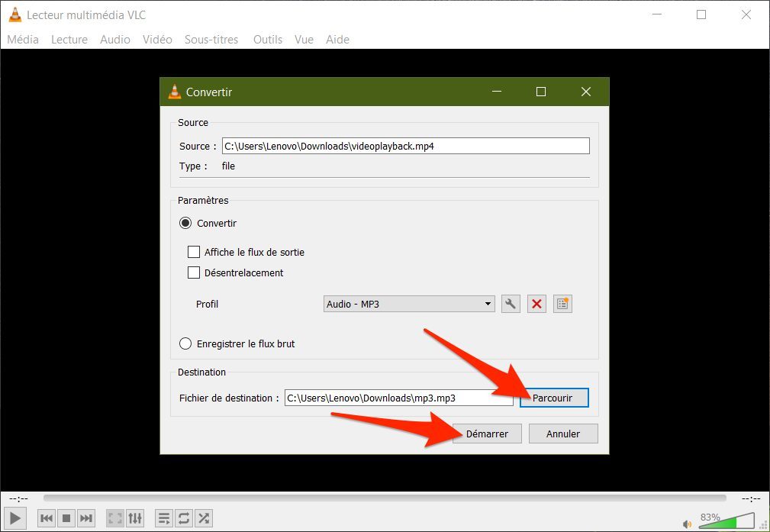Click the cone icon in Convertir dialog title

(174, 92)
